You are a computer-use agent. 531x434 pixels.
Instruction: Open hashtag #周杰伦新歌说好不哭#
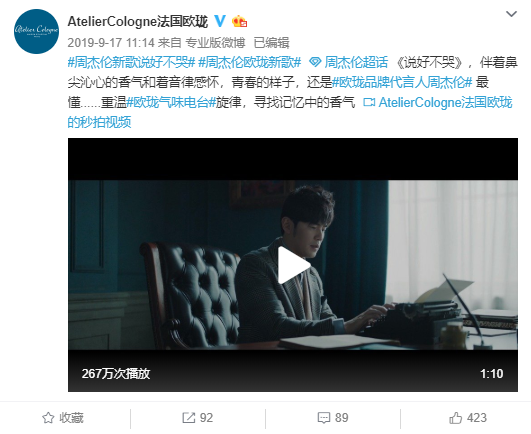(x=131, y=62)
